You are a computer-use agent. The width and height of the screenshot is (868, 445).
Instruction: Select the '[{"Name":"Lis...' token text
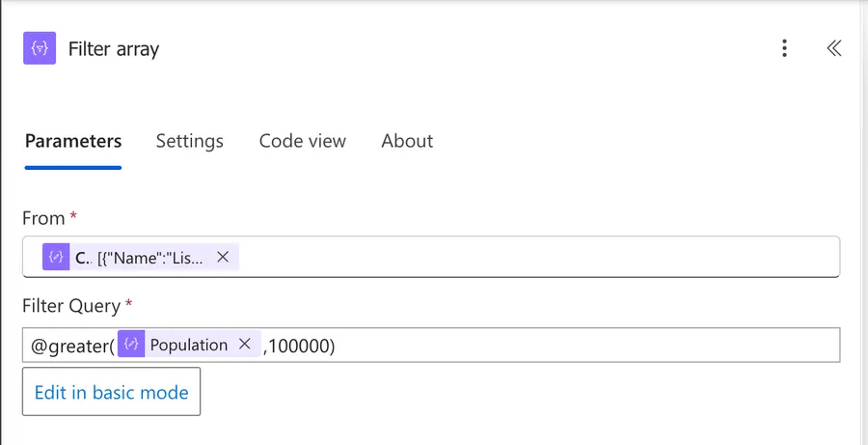150,258
